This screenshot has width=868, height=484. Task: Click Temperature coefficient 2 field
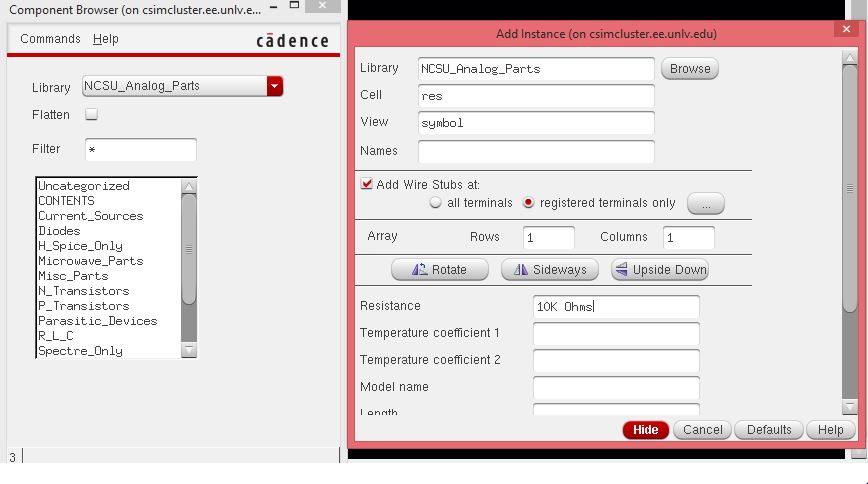[616, 361]
